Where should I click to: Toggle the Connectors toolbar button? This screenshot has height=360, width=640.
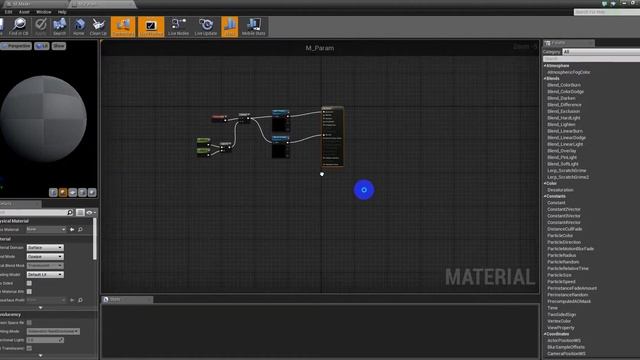(123, 27)
